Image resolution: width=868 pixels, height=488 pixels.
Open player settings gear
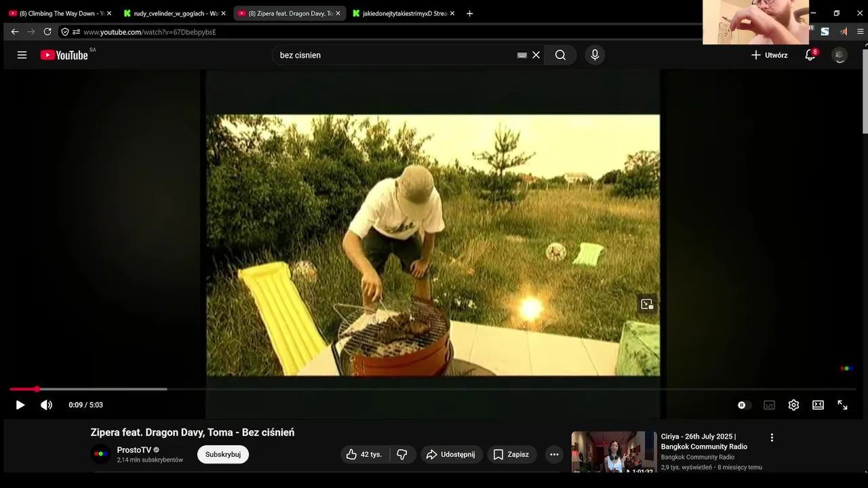793,405
